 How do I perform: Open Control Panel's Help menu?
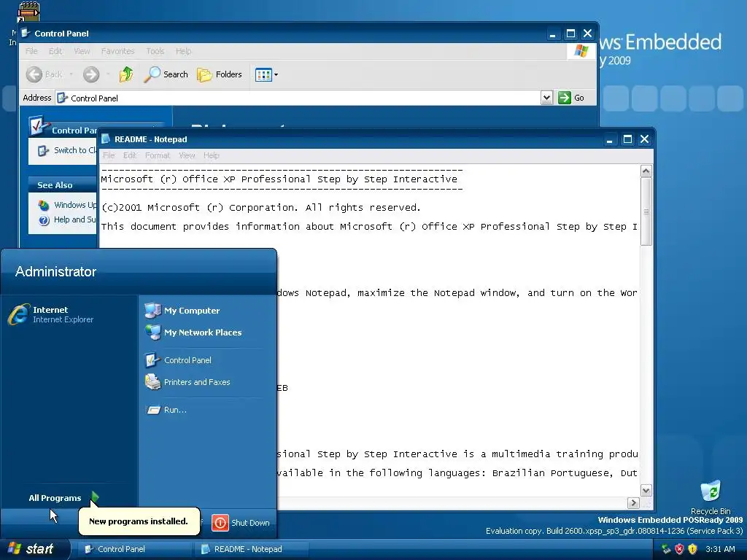[x=183, y=51]
